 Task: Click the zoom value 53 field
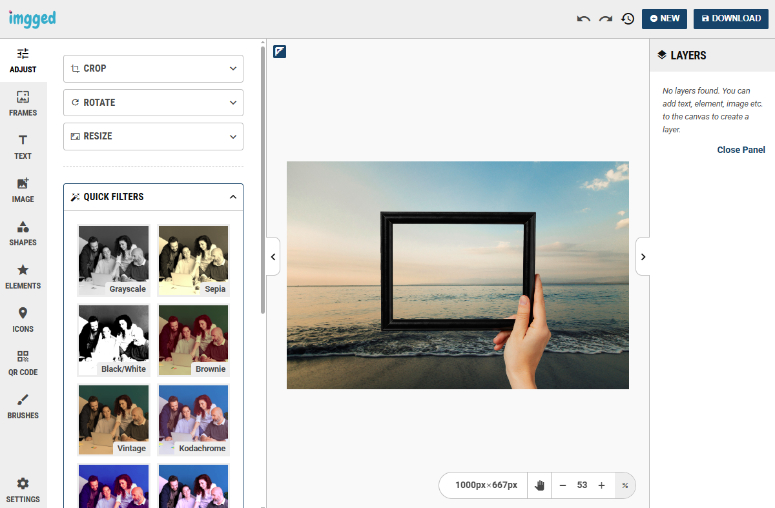(582, 485)
